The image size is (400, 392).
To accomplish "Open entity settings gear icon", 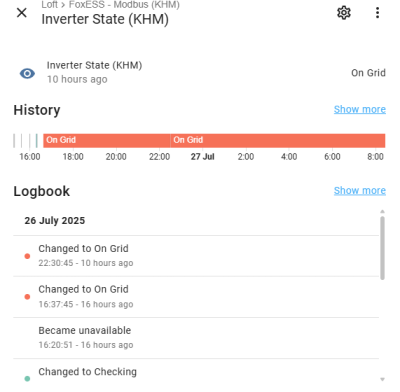I will click(x=344, y=13).
